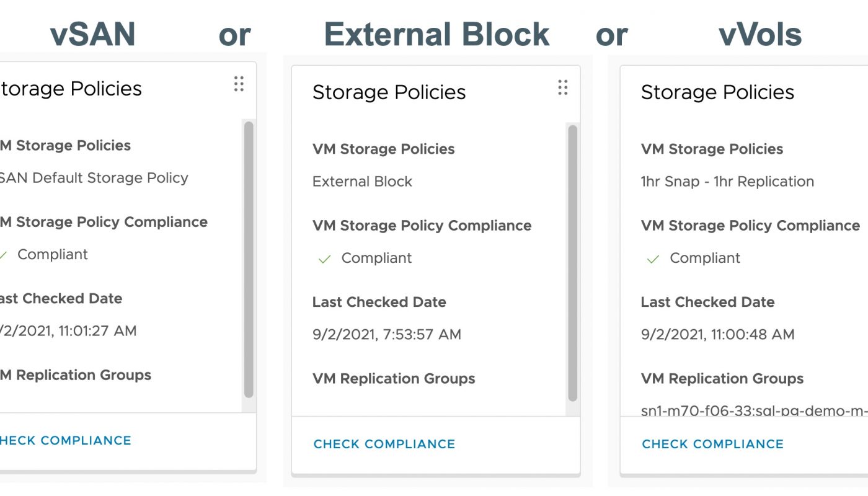Run CHECK COMPLIANCE in the vVols card
The image size is (868, 496).
pos(712,445)
